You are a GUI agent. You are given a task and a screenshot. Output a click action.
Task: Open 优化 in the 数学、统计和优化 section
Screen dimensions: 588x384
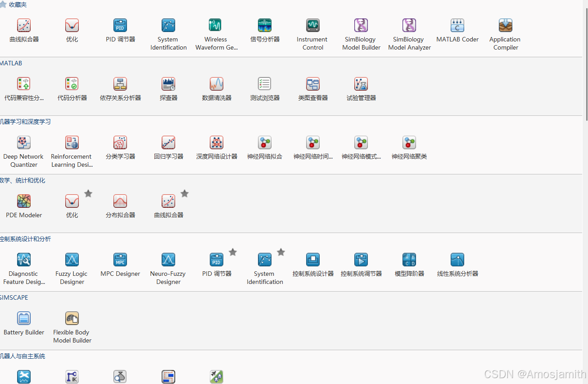[x=72, y=206]
